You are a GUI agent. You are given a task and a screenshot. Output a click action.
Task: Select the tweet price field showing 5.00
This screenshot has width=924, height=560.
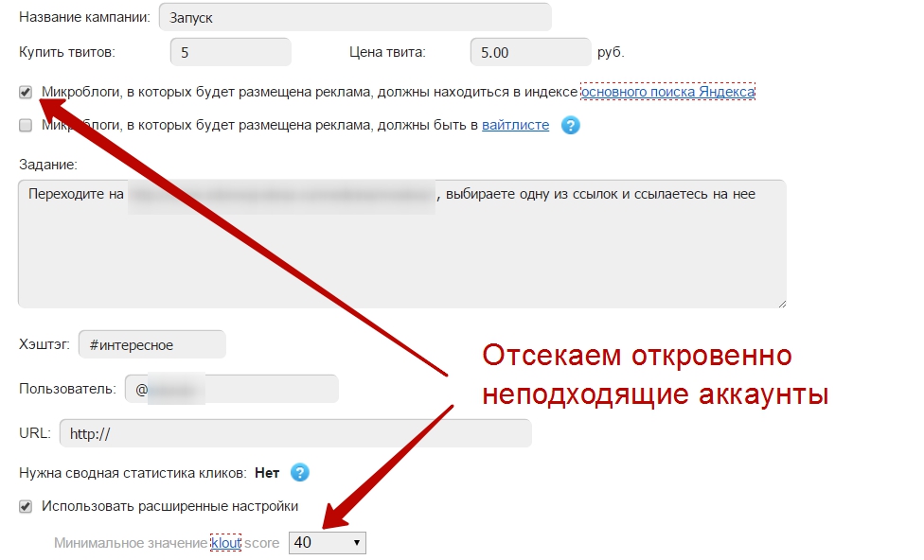(x=529, y=52)
